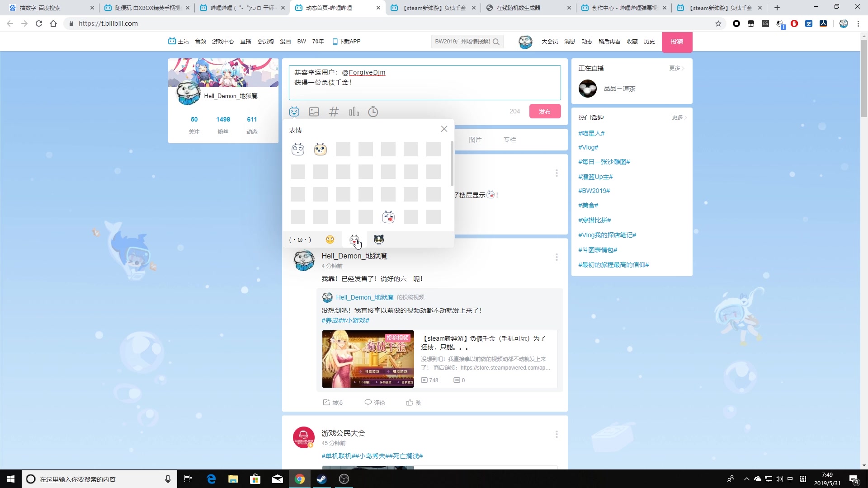868x488 pixels.
Task: Open topic #斗图表情包#
Action: (x=598, y=250)
